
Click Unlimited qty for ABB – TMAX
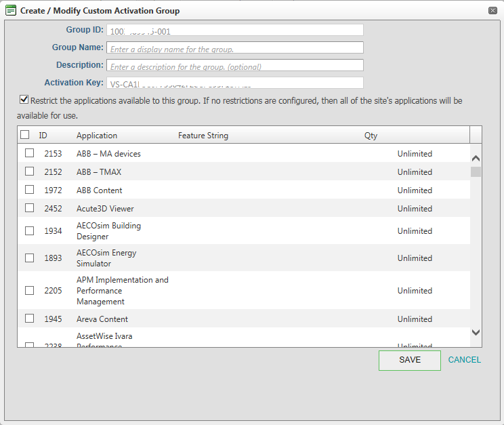coord(415,172)
